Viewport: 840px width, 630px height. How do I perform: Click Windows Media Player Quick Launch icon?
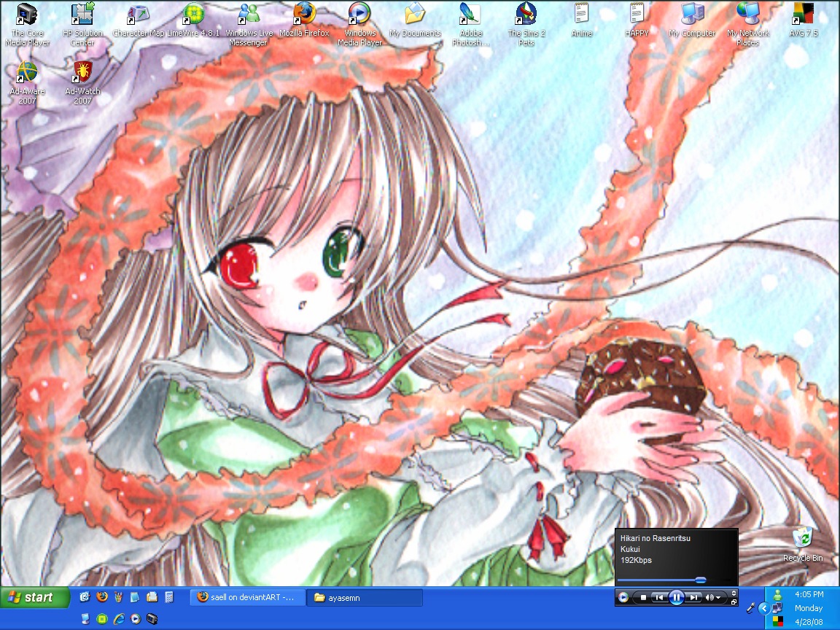(x=136, y=619)
